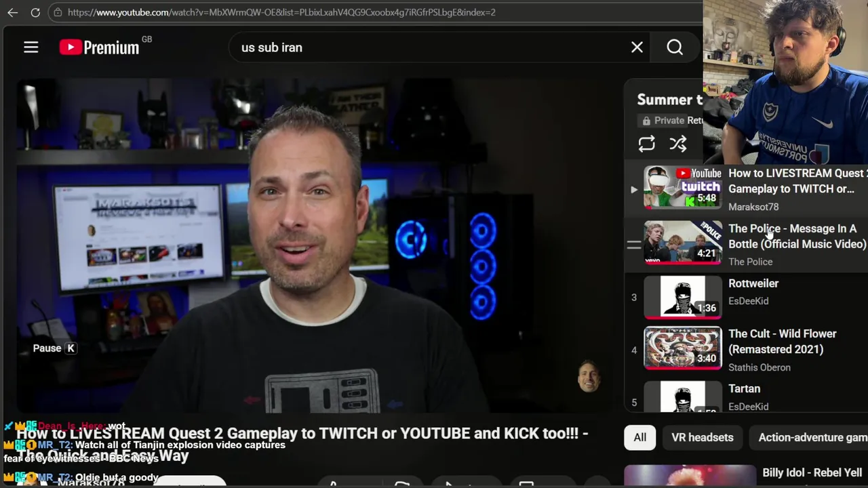Go to YouTube Premium home logo
This screenshot has width=868, height=488.
pyautogui.click(x=99, y=47)
